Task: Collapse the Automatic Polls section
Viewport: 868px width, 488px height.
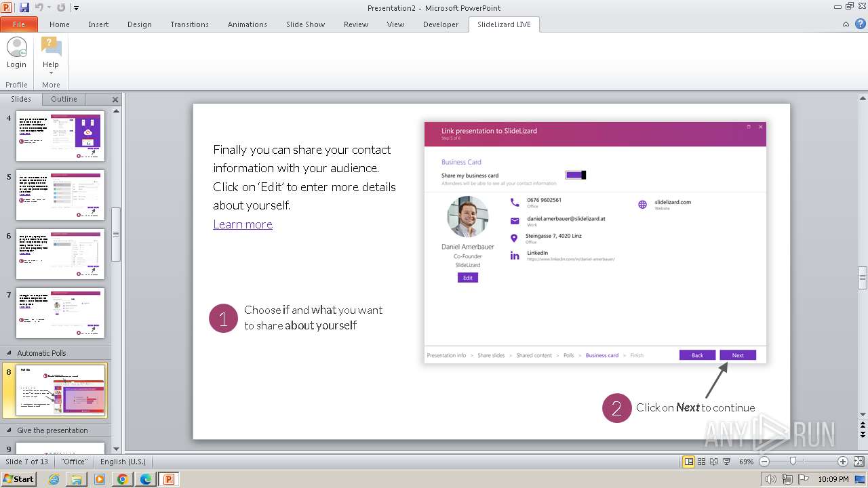Action: coord(9,353)
